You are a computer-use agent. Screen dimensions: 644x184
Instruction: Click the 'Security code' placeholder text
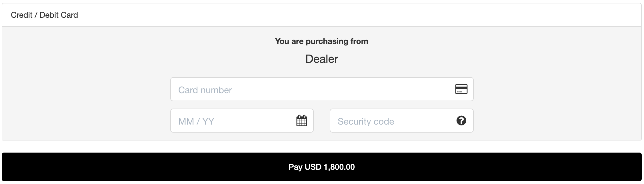click(x=366, y=121)
